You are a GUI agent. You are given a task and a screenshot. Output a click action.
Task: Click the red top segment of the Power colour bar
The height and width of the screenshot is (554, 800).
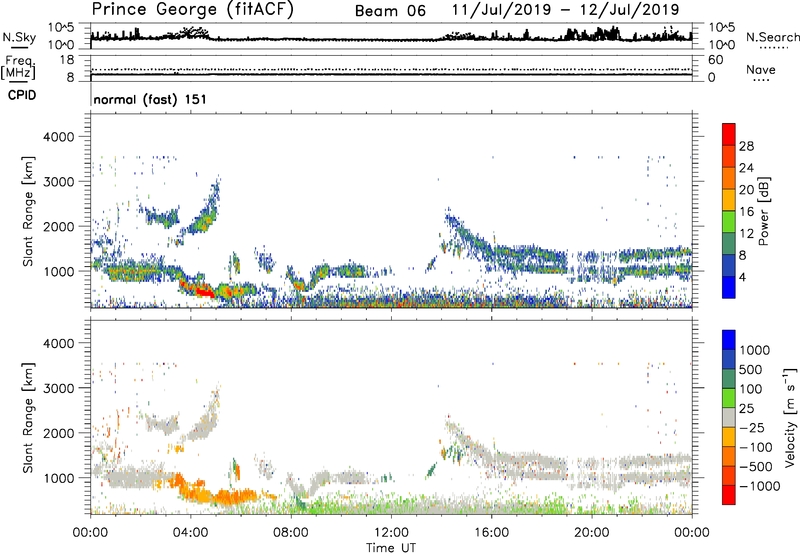pos(729,135)
